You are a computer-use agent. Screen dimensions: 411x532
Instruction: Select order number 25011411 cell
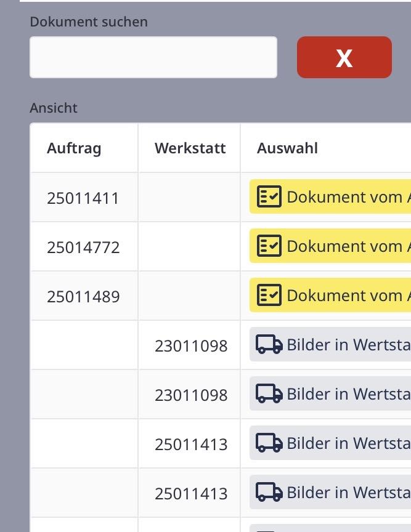click(x=83, y=198)
